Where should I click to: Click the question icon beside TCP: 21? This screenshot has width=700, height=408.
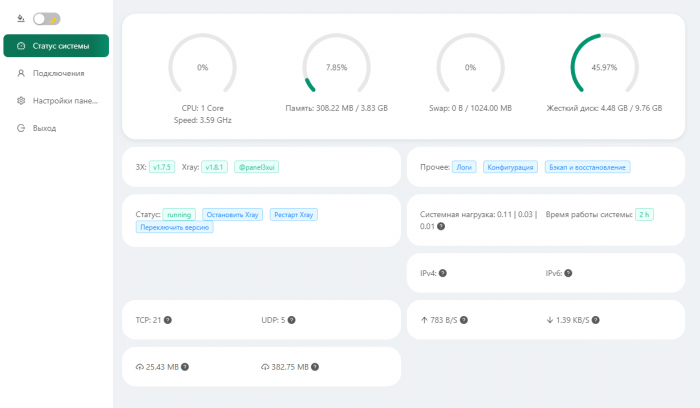pyautogui.click(x=168, y=320)
